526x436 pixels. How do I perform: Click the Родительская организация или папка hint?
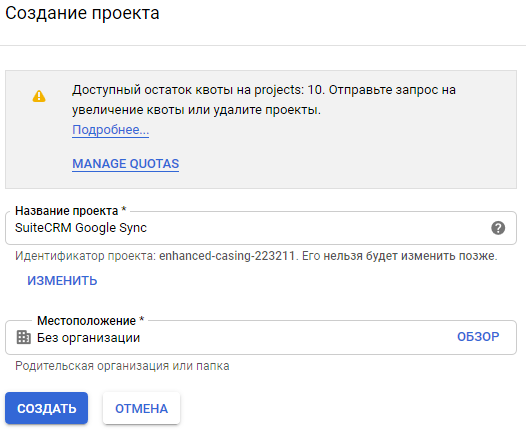[122, 366]
